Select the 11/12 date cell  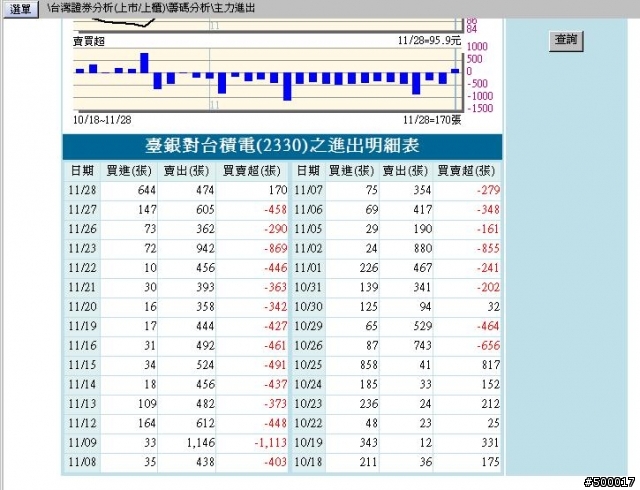point(82,423)
